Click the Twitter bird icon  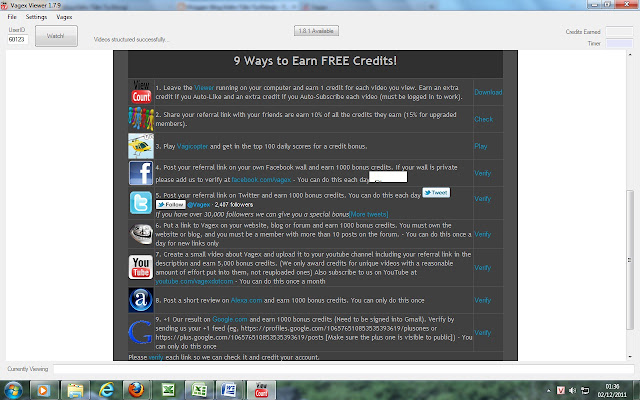tap(141, 202)
